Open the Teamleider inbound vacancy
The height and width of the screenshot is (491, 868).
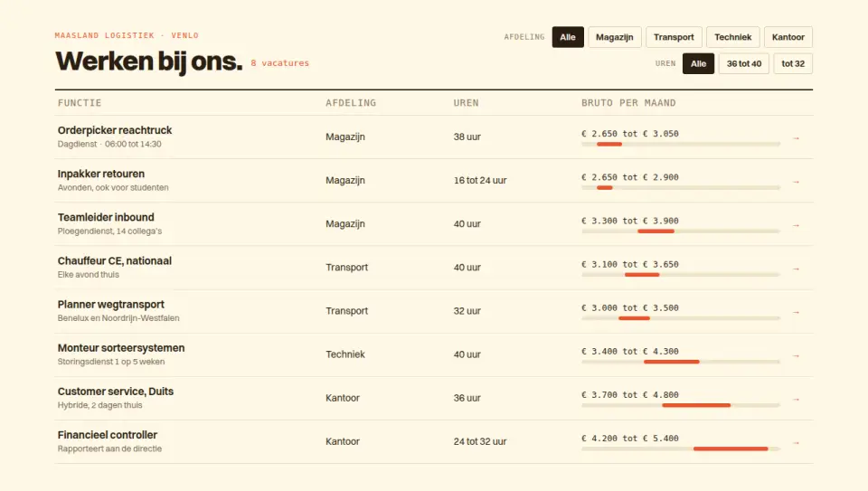click(x=106, y=217)
